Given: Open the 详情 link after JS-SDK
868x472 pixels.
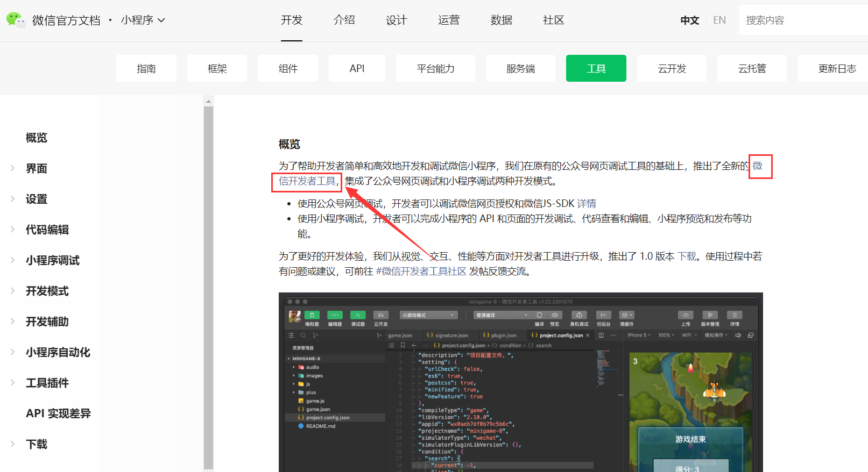Looking at the screenshot, I should click(x=587, y=204).
